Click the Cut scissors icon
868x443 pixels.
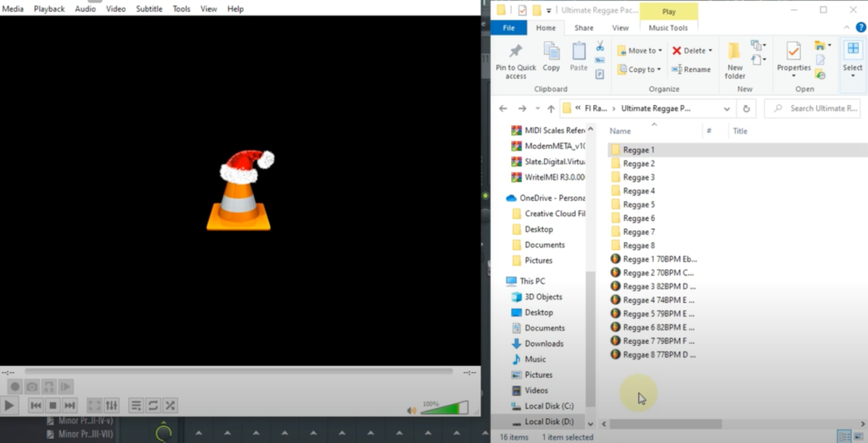click(x=600, y=47)
